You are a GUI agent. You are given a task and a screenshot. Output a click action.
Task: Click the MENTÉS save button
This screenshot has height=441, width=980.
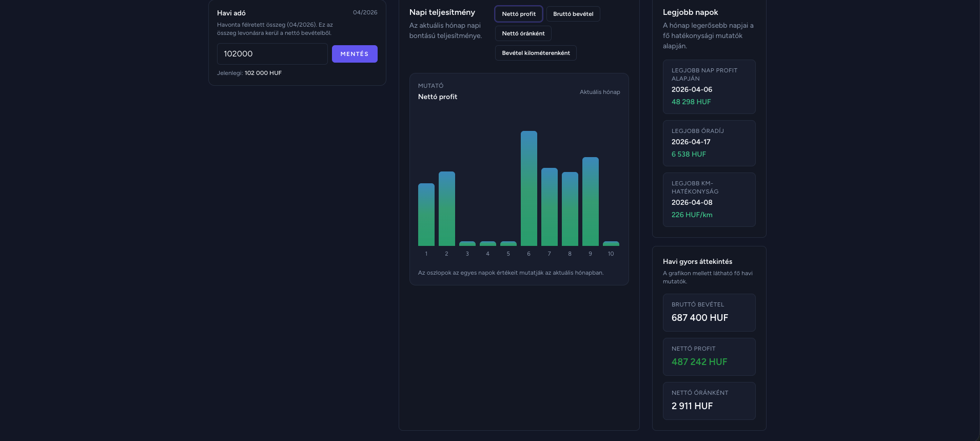(x=355, y=54)
